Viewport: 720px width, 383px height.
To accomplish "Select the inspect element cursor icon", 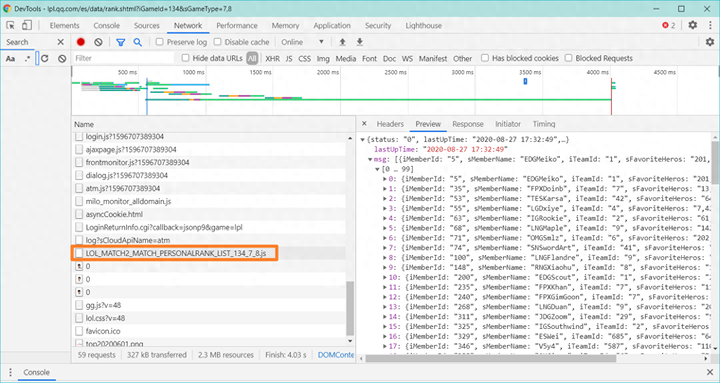I will [x=11, y=26].
